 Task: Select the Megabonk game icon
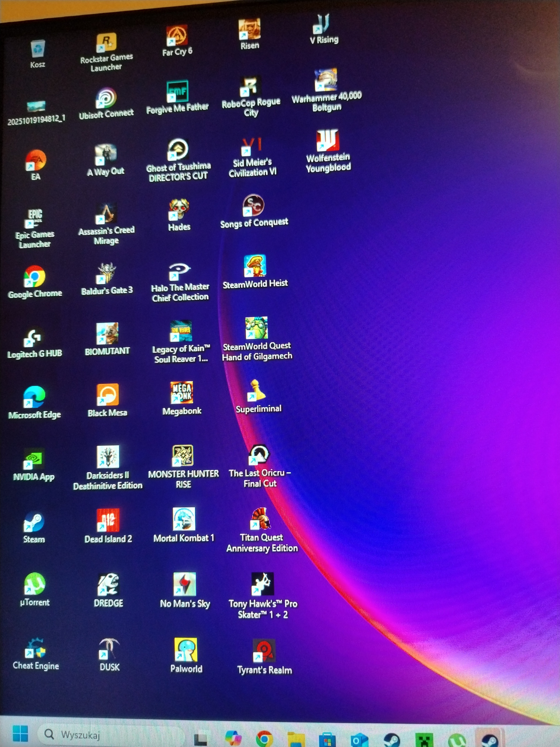pos(182,393)
